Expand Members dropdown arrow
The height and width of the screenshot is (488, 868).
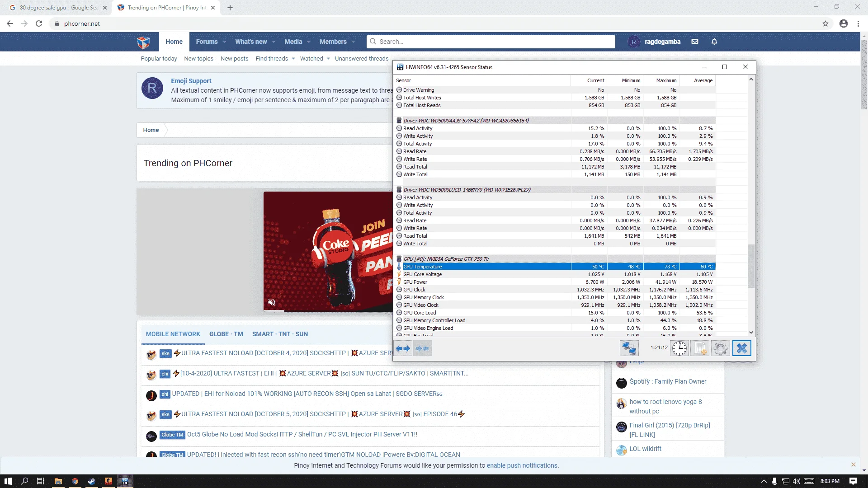point(353,42)
